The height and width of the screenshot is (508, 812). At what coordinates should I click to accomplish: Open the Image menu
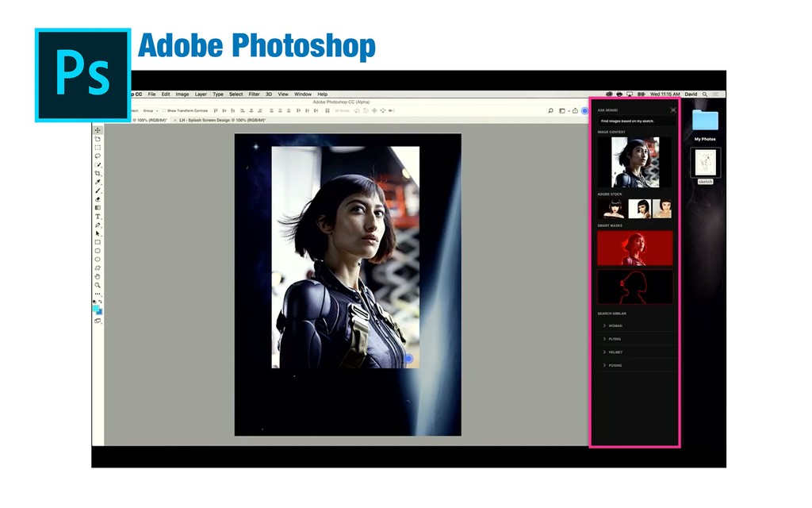182,94
